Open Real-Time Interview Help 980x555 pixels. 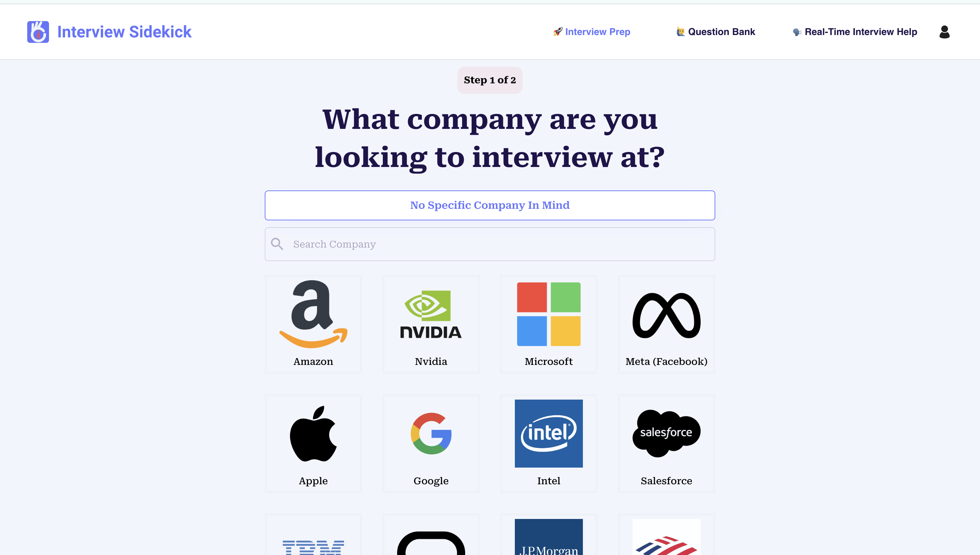coord(861,32)
